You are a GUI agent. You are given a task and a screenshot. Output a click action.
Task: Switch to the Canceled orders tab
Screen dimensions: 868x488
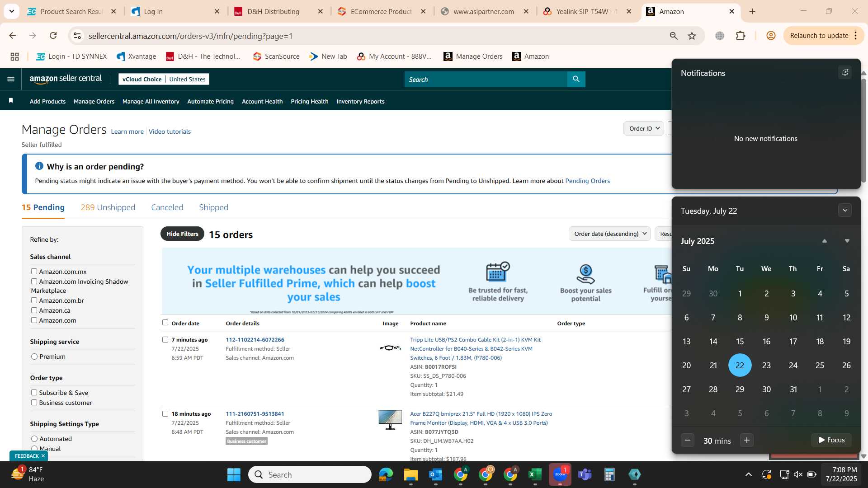167,207
